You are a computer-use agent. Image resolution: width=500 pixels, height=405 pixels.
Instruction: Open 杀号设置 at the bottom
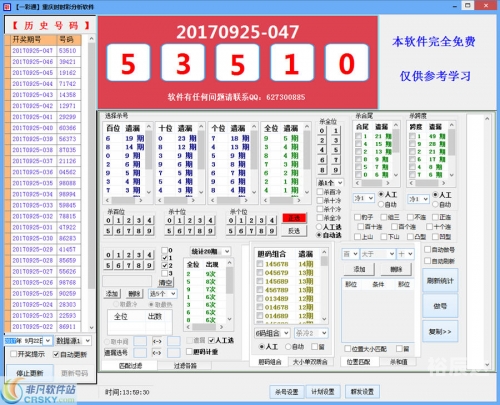(x=287, y=392)
